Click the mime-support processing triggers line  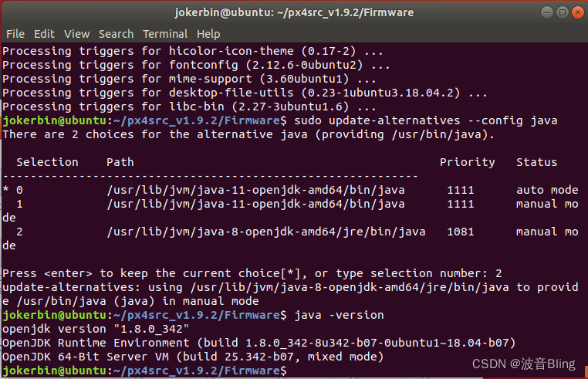point(189,79)
